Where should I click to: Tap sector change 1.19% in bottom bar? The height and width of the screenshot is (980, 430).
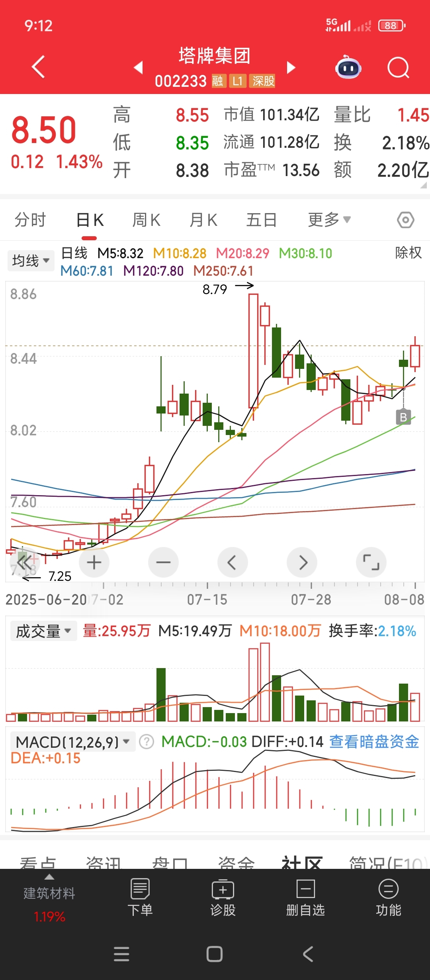pos(49,917)
